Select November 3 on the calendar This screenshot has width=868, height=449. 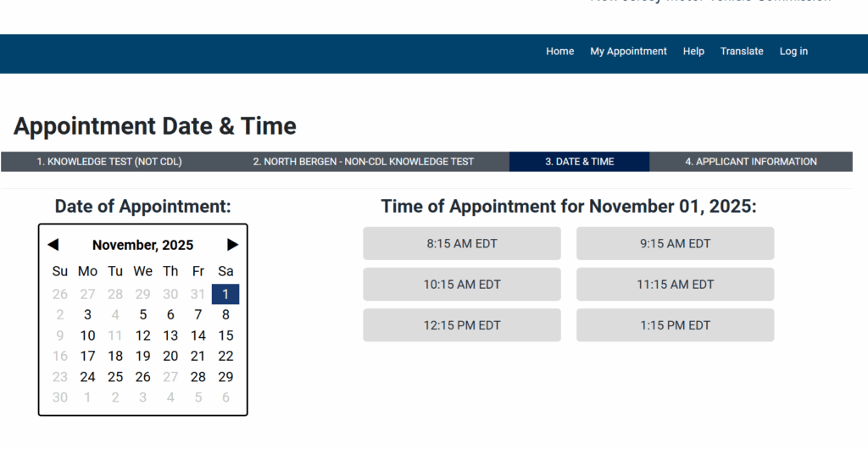click(x=87, y=315)
